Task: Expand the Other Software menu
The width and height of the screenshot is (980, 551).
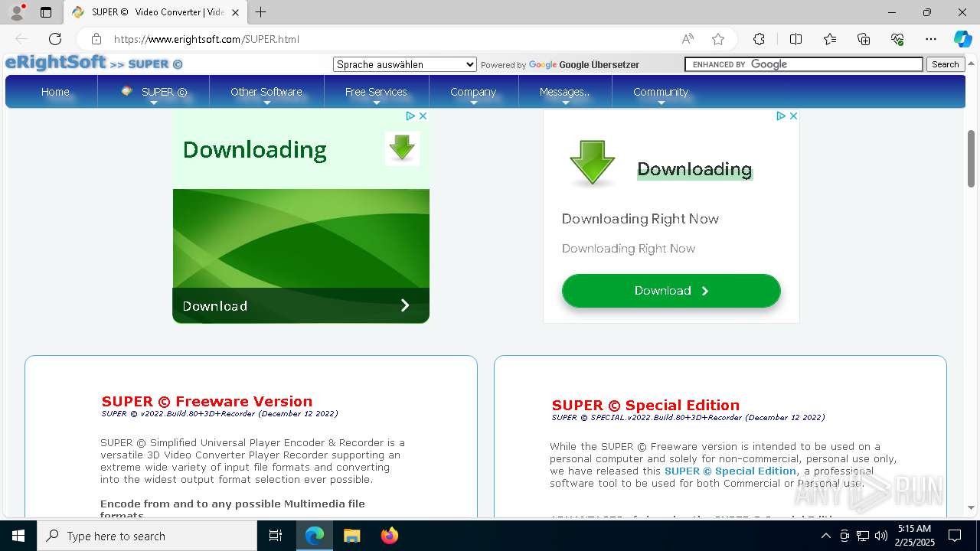Action: 266,92
